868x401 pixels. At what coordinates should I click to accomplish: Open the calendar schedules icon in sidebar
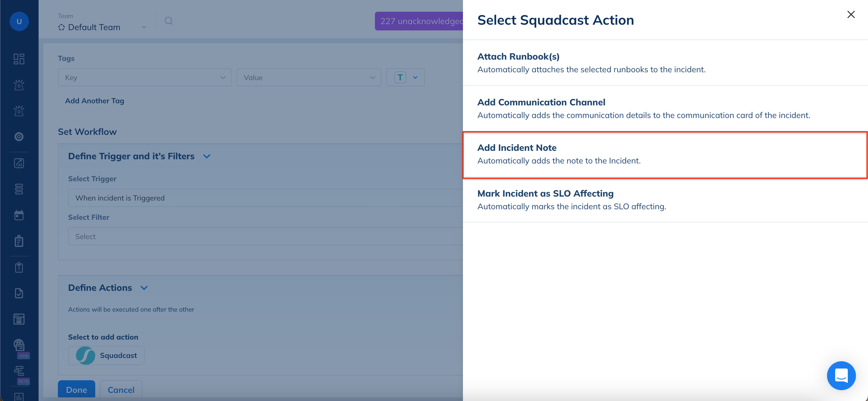[x=19, y=215]
